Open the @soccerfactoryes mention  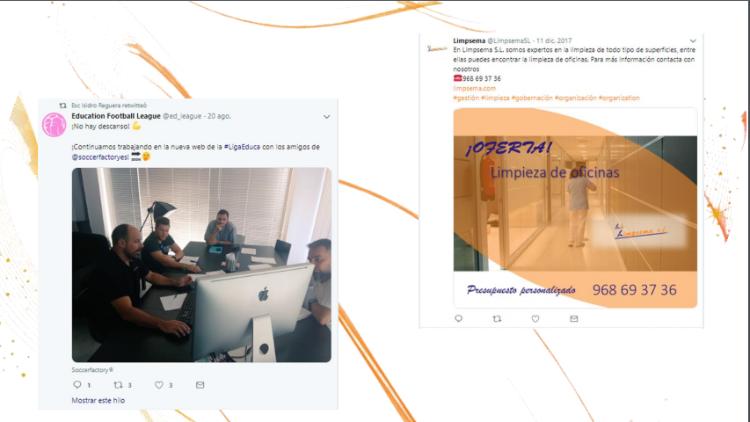[x=100, y=157]
